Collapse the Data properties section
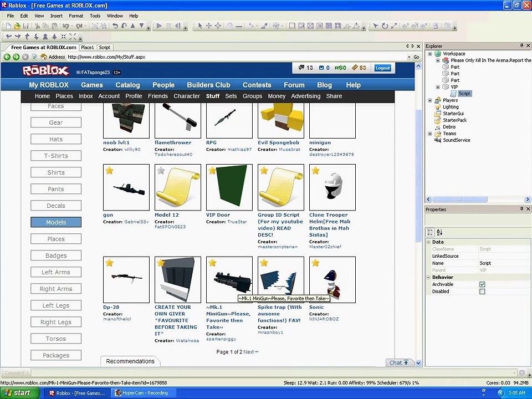Image resolution: width=532 pixels, height=399 pixels. coord(428,242)
